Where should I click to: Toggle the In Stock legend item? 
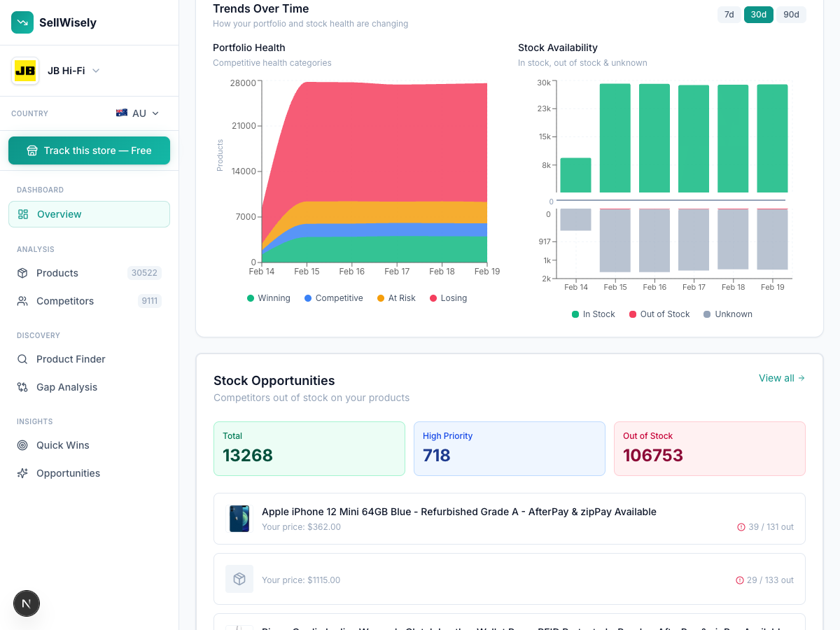pos(593,314)
